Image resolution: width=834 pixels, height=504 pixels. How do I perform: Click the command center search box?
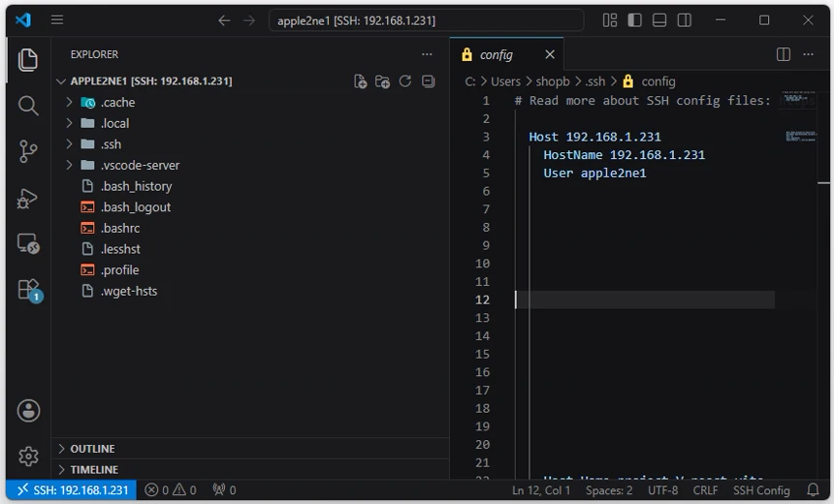coord(426,20)
